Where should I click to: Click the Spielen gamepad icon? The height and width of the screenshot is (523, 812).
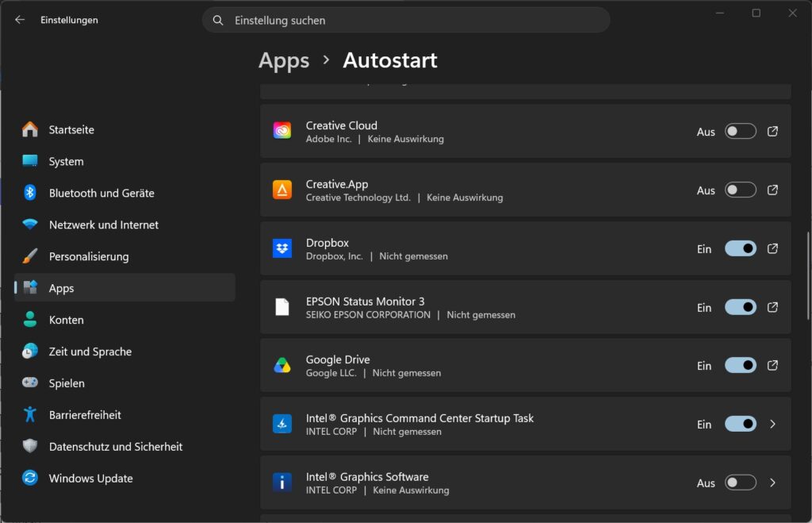30,383
